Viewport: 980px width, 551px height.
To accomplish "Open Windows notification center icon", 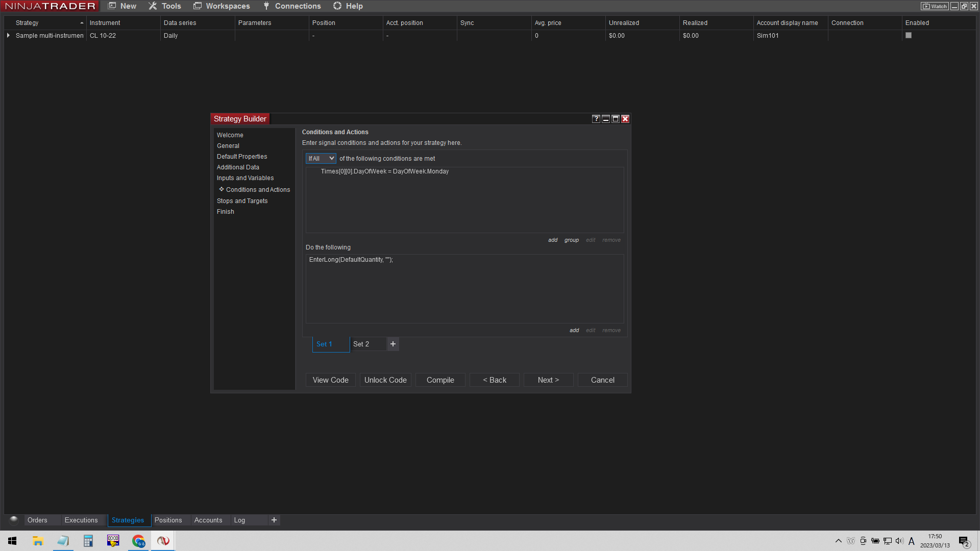I will [x=963, y=541].
